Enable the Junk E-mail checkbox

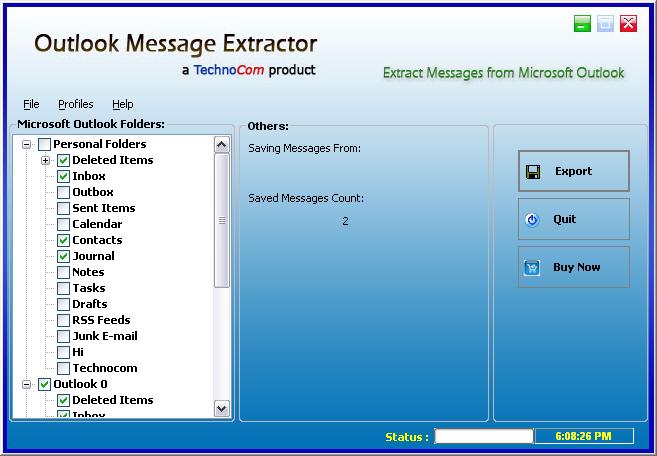click(63, 337)
